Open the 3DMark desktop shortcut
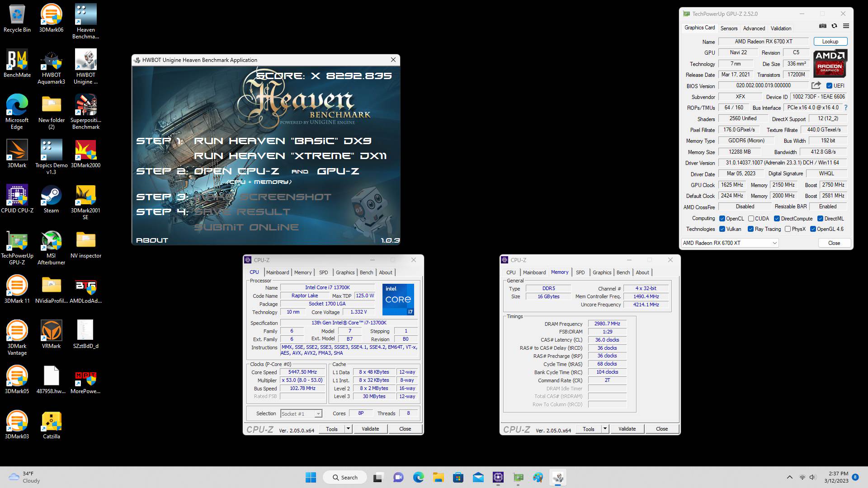 click(17, 154)
